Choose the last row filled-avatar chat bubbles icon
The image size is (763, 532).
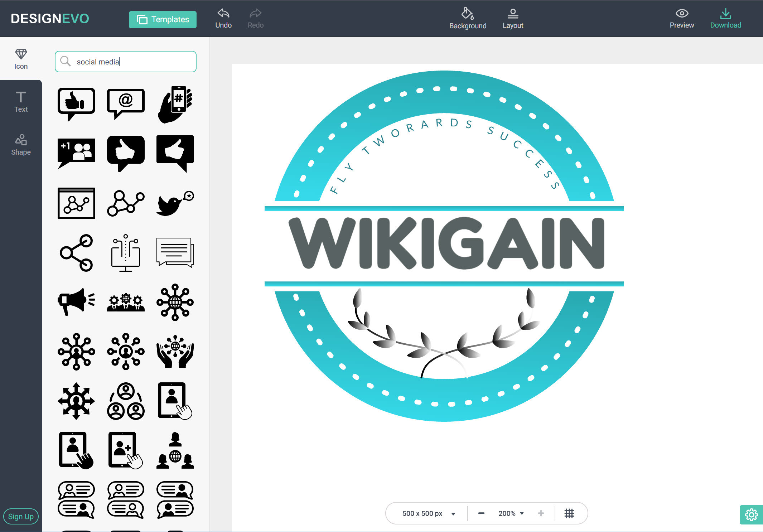pos(175,500)
